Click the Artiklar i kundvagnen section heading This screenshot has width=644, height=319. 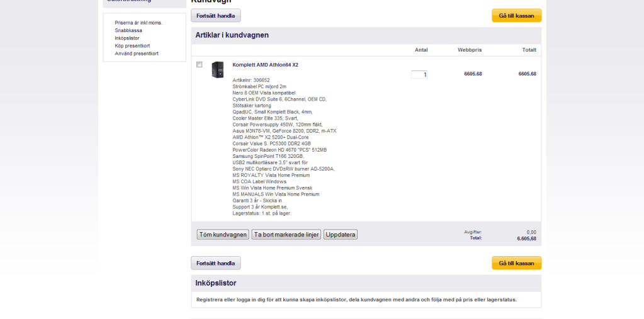pyautogui.click(x=232, y=35)
